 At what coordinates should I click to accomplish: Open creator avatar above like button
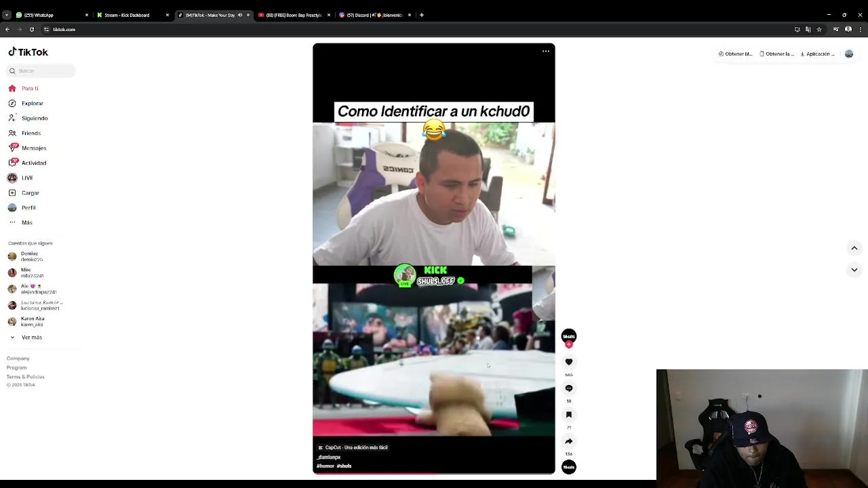(569, 335)
